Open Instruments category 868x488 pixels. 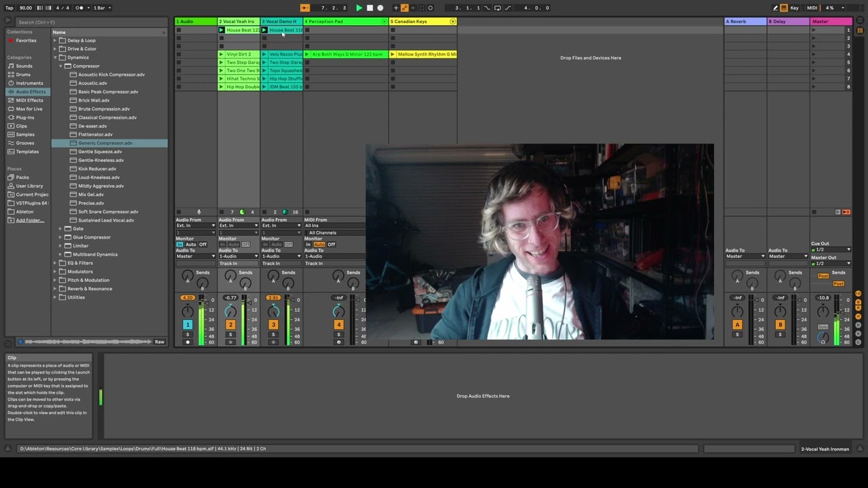(x=29, y=83)
